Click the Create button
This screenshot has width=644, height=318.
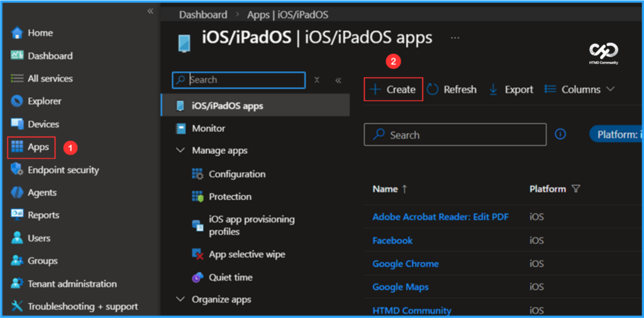point(393,89)
